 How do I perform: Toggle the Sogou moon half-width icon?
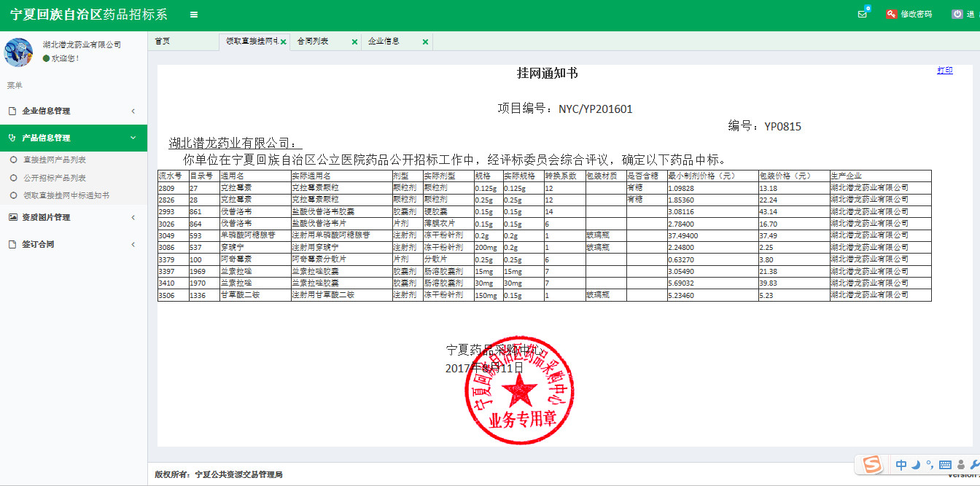pos(916,465)
